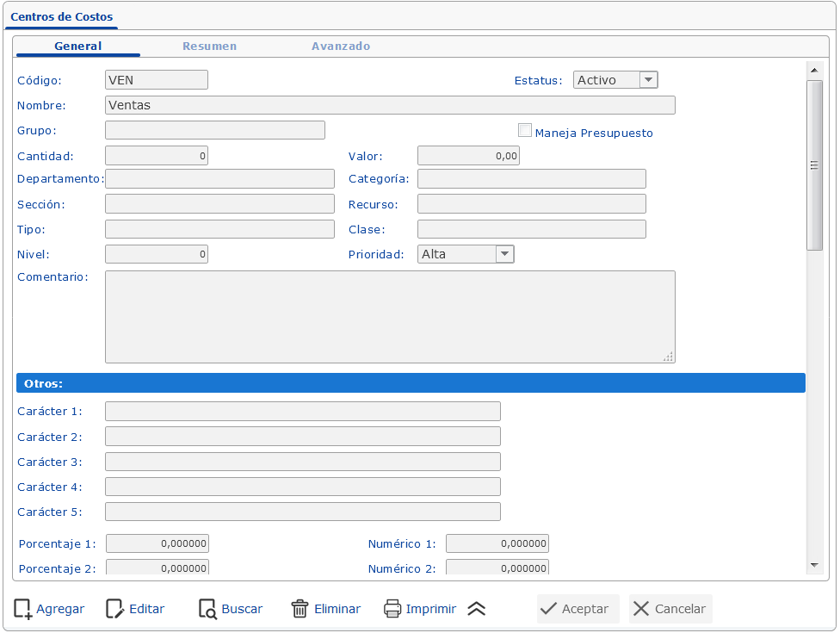Click the vertical scrollbar thumb
This screenshot has width=840, height=633.
[x=813, y=165]
